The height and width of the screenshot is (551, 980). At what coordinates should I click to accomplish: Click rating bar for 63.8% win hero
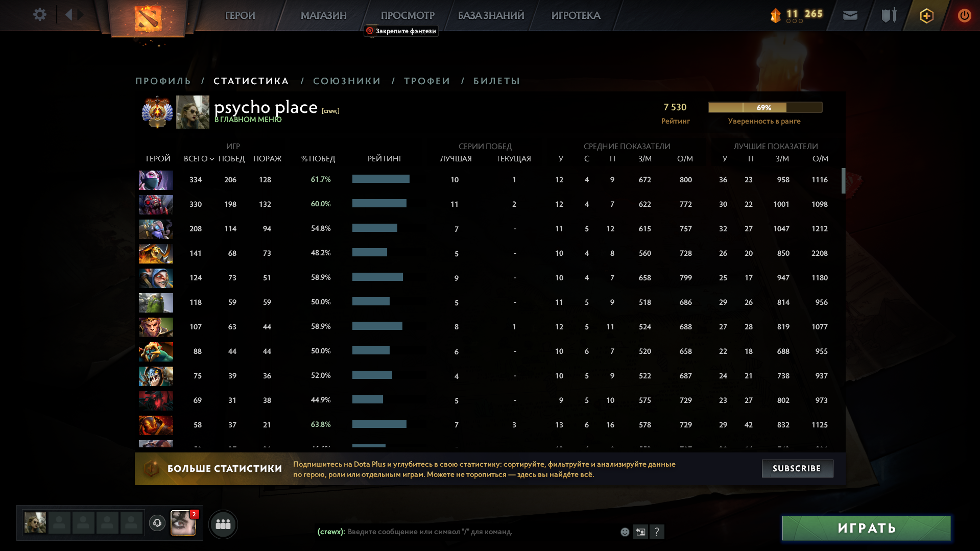click(379, 424)
